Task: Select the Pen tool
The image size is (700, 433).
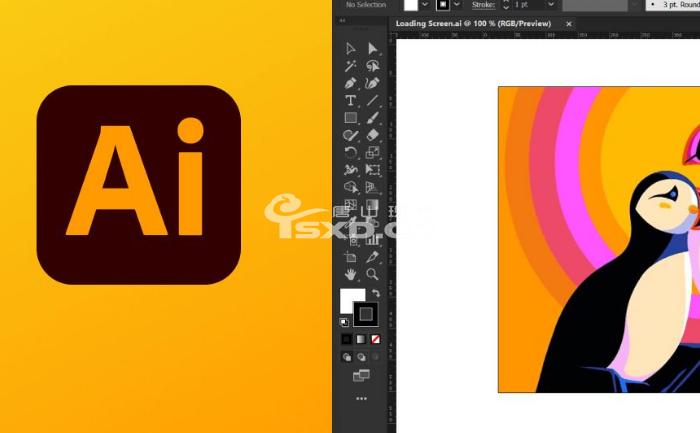Action: (350, 83)
